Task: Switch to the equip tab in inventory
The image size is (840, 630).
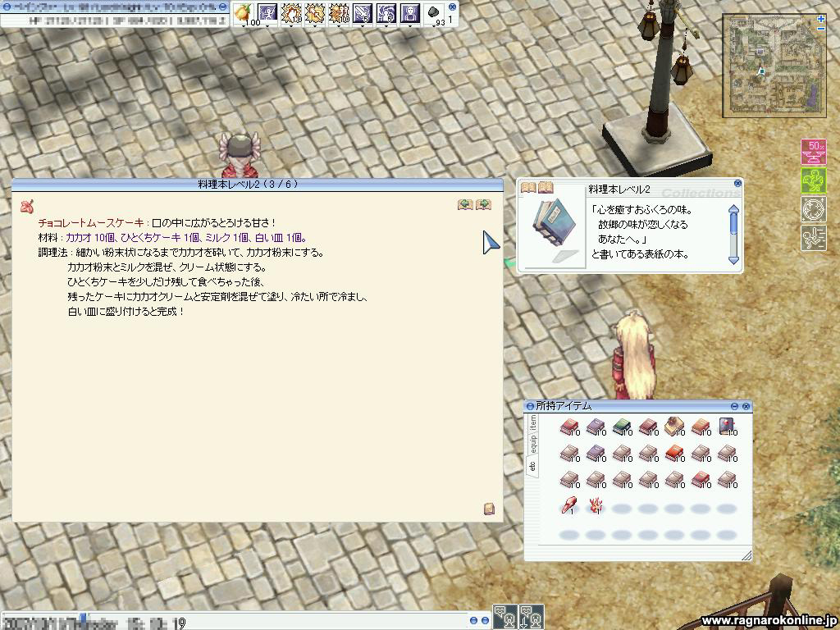Action: click(x=532, y=444)
